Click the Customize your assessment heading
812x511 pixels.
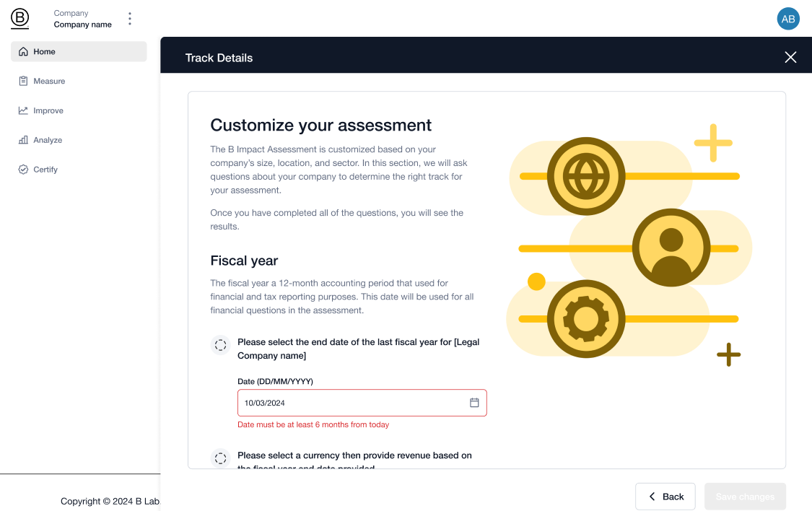click(x=320, y=126)
